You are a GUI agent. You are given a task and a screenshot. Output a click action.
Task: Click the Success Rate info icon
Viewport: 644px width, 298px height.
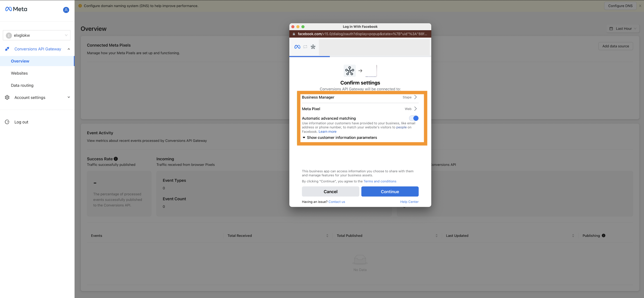(116, 159)
